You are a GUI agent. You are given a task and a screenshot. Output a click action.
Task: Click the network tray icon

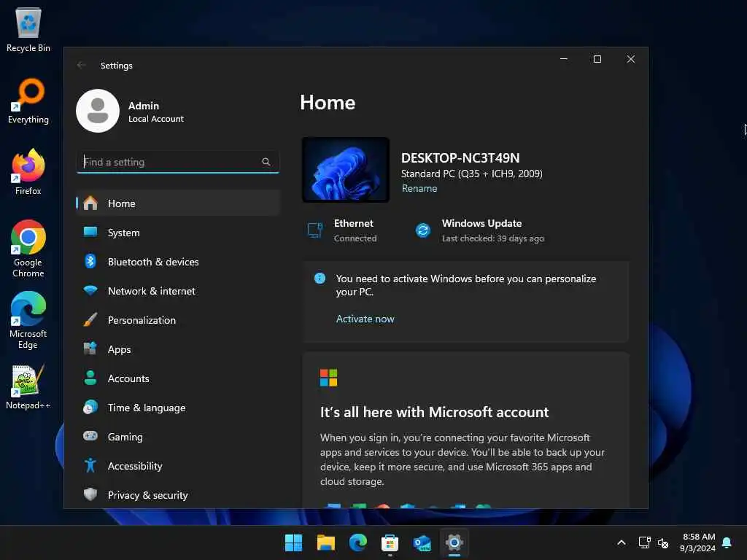[x=644, y=542]
